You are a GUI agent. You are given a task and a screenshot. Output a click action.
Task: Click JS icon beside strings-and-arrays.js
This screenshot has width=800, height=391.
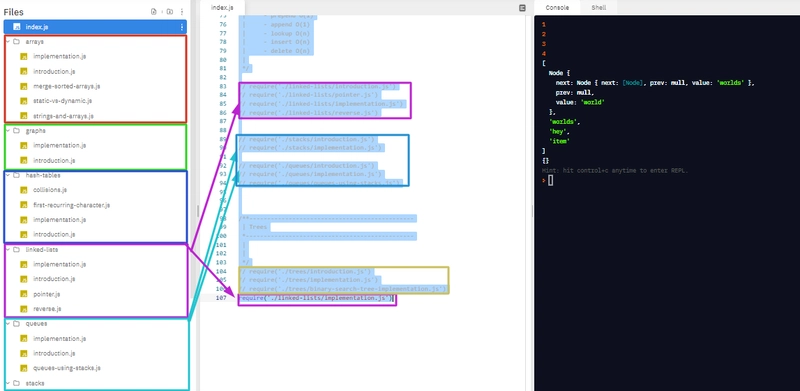coord(23,116)
